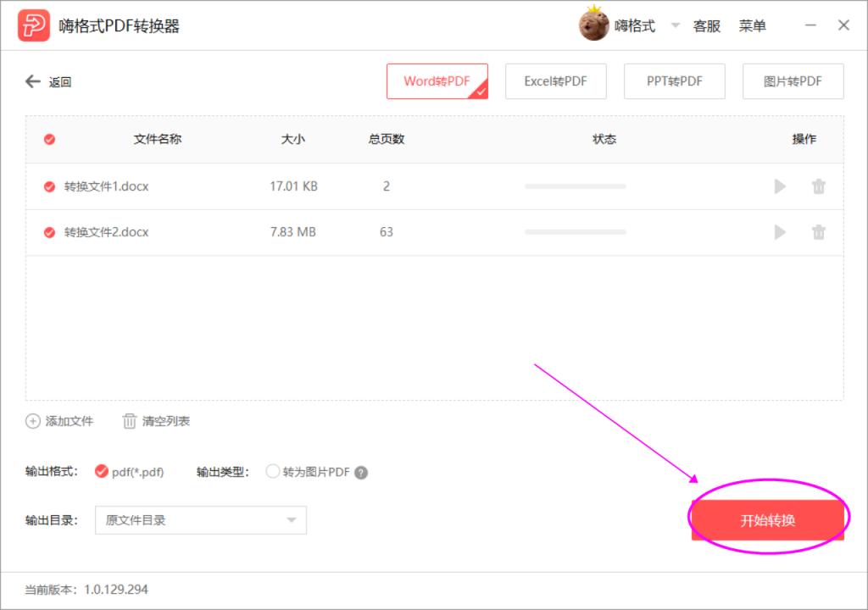The width and height of the screenshot is (868, 610).
Task: Open the 输出目录 directory dropdown
Action: coord(292,520)
